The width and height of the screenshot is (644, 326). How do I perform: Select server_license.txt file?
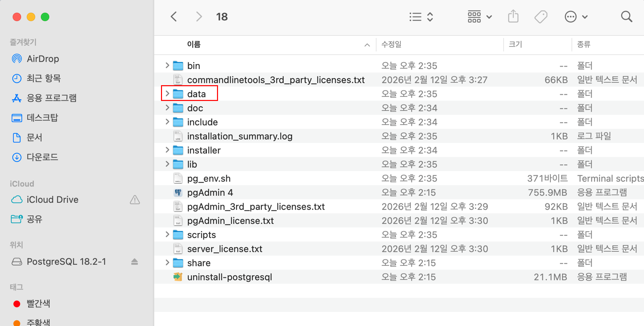(225, 249)
